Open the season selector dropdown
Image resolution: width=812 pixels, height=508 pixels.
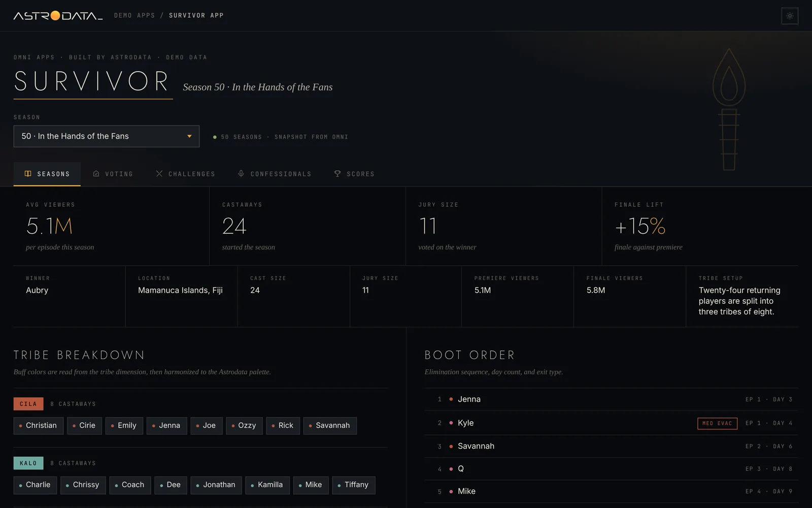tap(107, 136)
